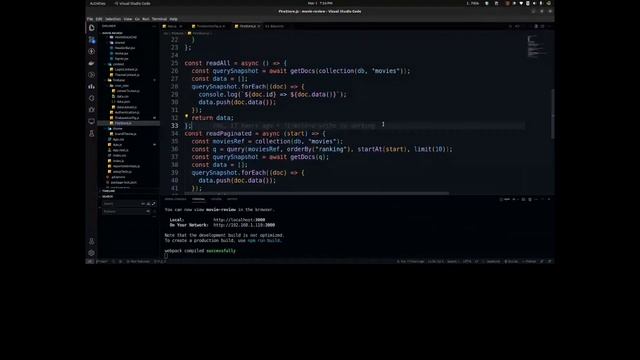
Task: Open firebaseConfig.js in file tree
Action: (x=127, y=118)
